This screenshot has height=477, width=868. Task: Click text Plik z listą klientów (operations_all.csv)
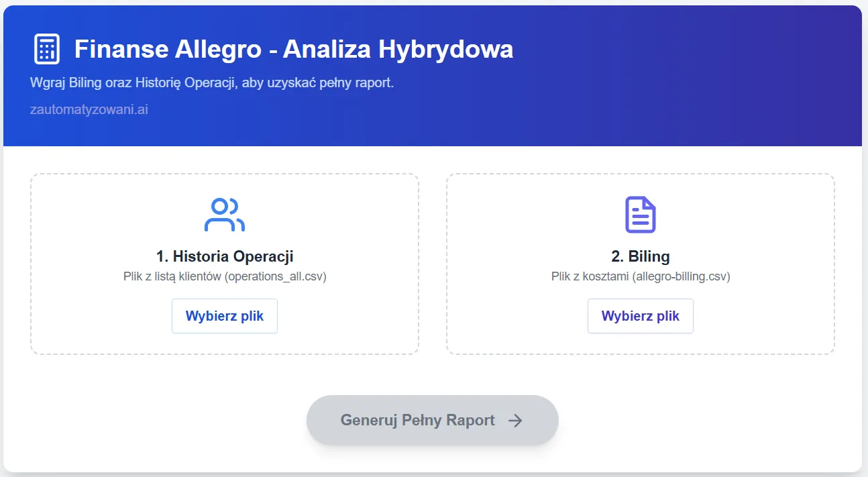[x=225, y=276]
